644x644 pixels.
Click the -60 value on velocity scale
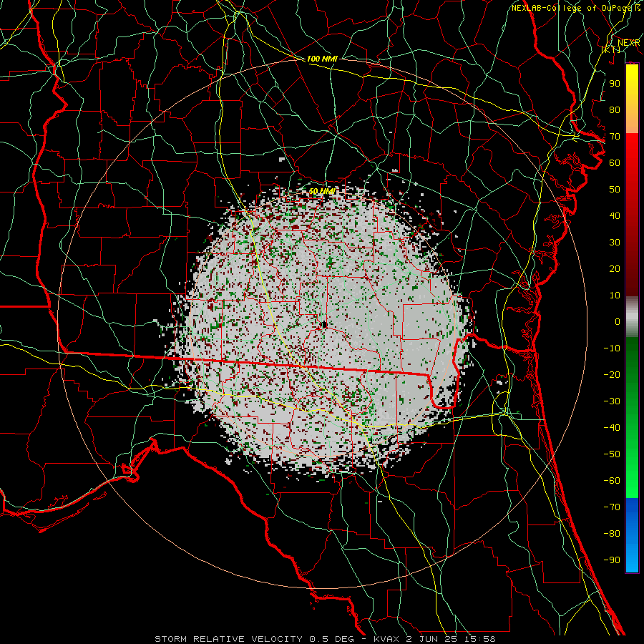[612, 481]
